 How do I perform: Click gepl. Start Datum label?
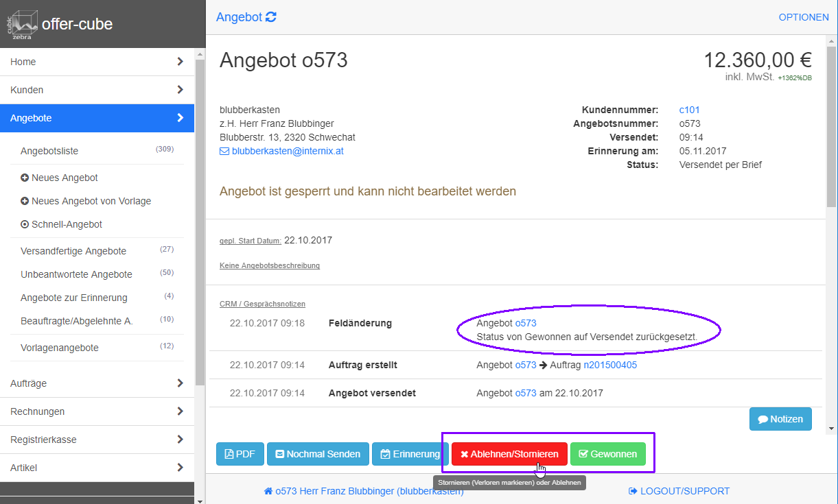pos(251,241)
